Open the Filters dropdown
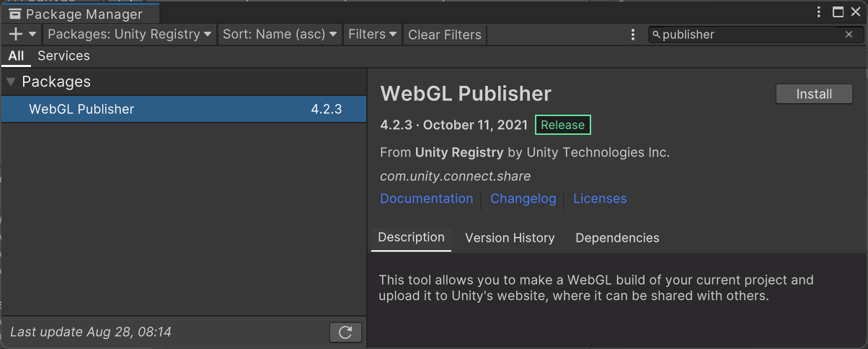This screenshot has width=868, height=349. pos(372,35)
